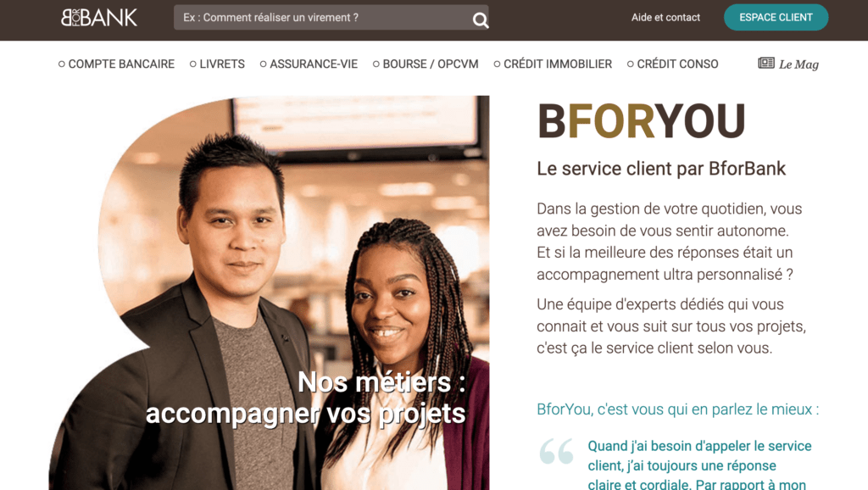Click the circle bullet beside Livrets
The width and height of the screenshot is (868, 490).
192,64
